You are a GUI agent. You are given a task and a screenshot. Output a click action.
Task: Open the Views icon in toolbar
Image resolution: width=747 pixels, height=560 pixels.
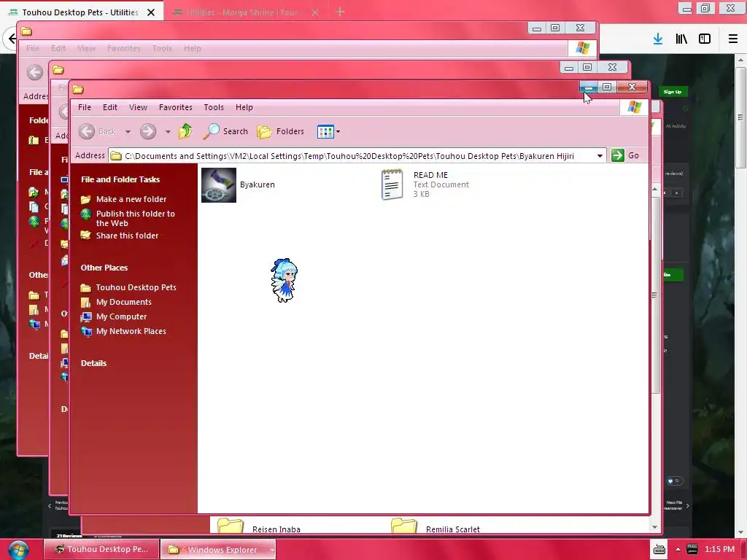325,131
